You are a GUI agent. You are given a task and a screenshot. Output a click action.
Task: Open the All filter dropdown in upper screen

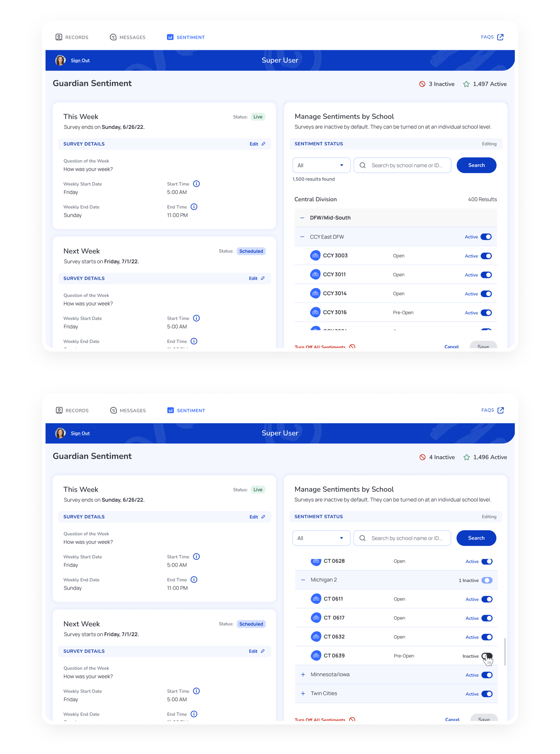click(x=321, y=165)
